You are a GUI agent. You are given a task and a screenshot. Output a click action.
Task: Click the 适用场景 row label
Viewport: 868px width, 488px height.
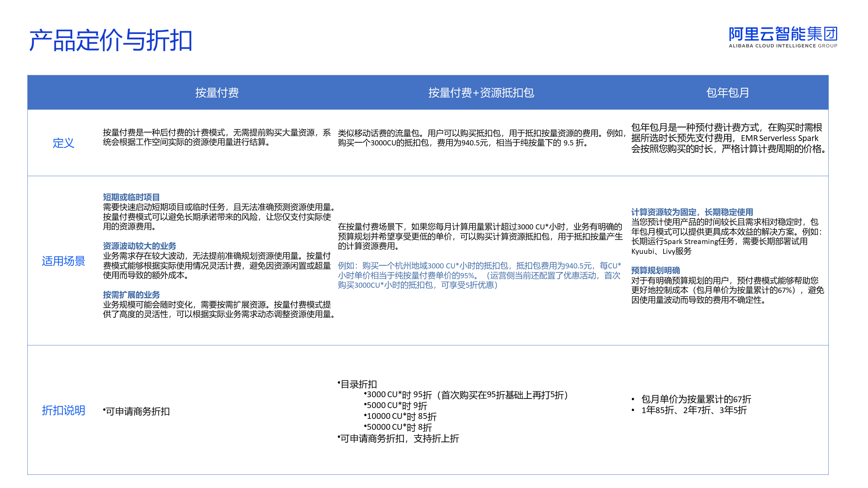pyautogui.click(x=63, y=261)
